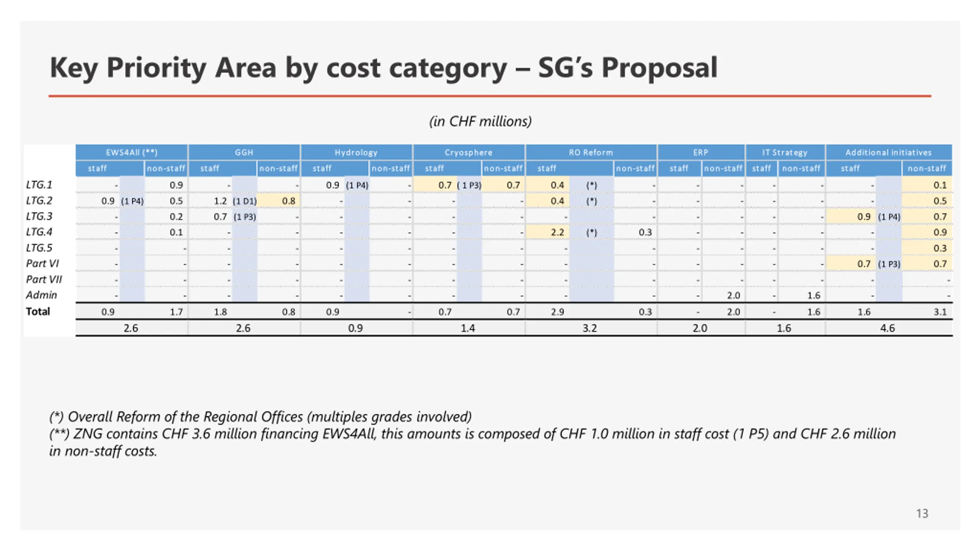Click the Admin row label

[x=41, y=295]
